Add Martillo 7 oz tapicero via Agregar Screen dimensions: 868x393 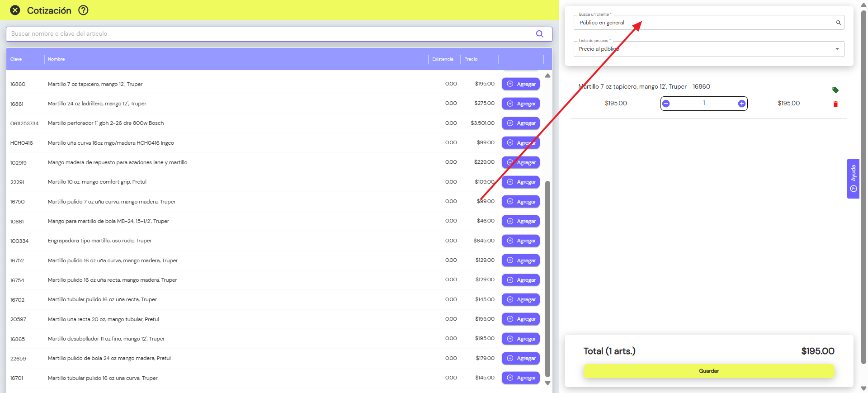tap(521, 84)
